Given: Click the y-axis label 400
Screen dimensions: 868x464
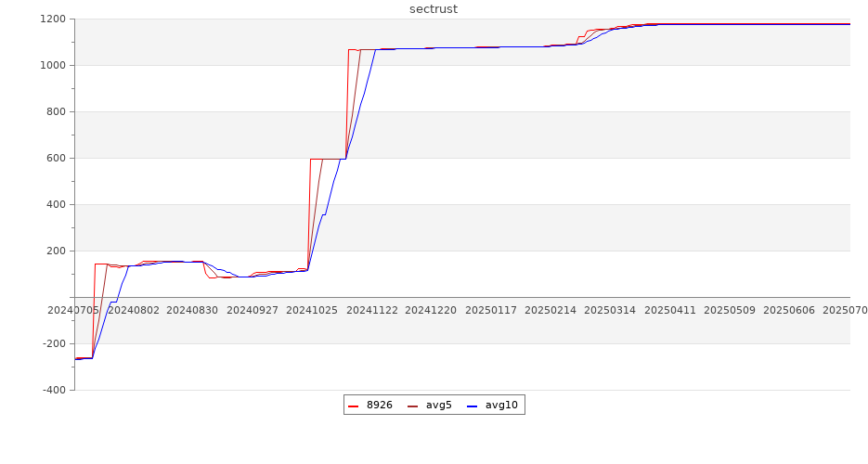Looking at the screenshot, I should click(x=56, y=205).
